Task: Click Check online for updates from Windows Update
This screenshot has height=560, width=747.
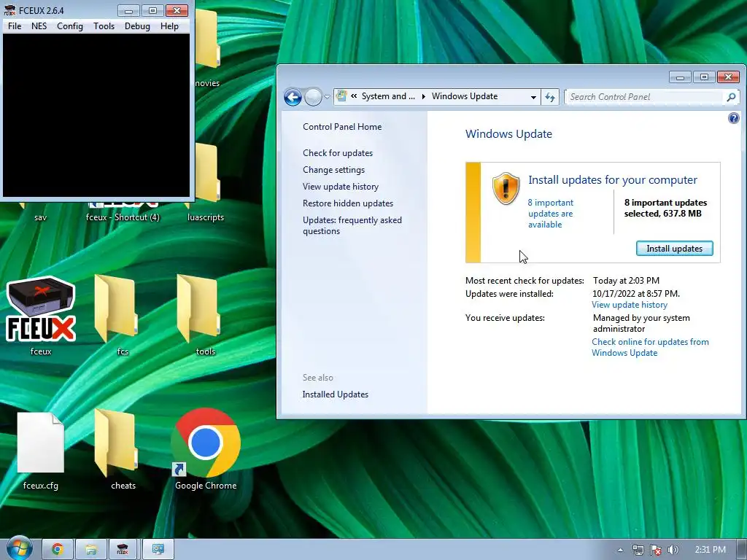Action: (x=650, y=347)
